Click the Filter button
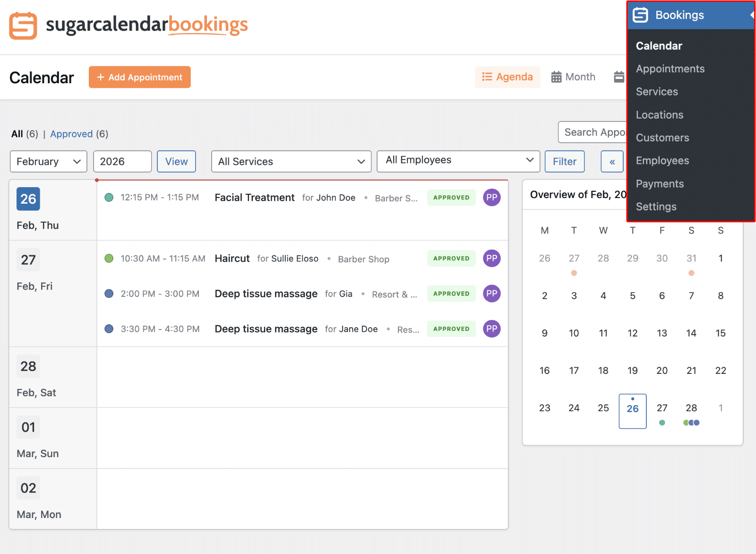This screenshot has width=756, height=554. click(x=564, y=161)
